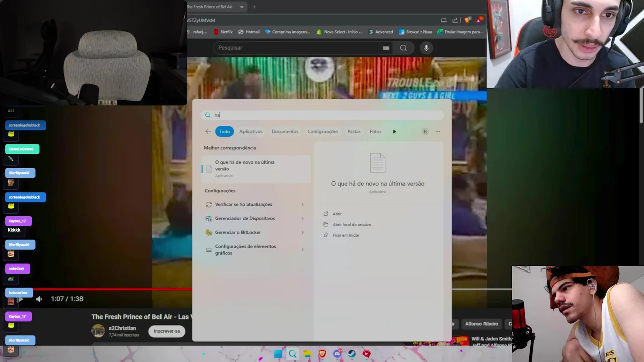Select the Configurações filter tab
The height and width of the screenshot is (362, 644).
click(x=323, y=131)
